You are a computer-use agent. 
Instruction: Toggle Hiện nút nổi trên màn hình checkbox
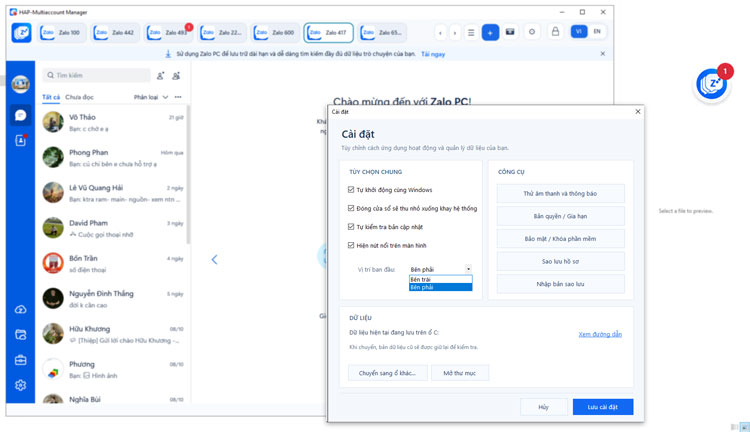coord(351,245)
